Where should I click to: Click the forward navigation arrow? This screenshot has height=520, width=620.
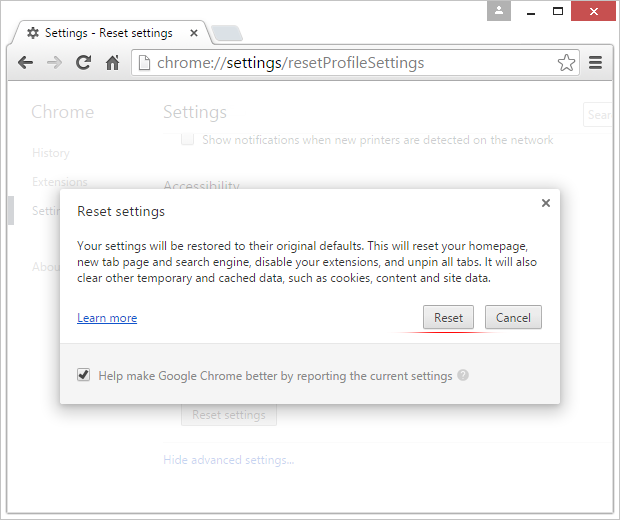54,62
